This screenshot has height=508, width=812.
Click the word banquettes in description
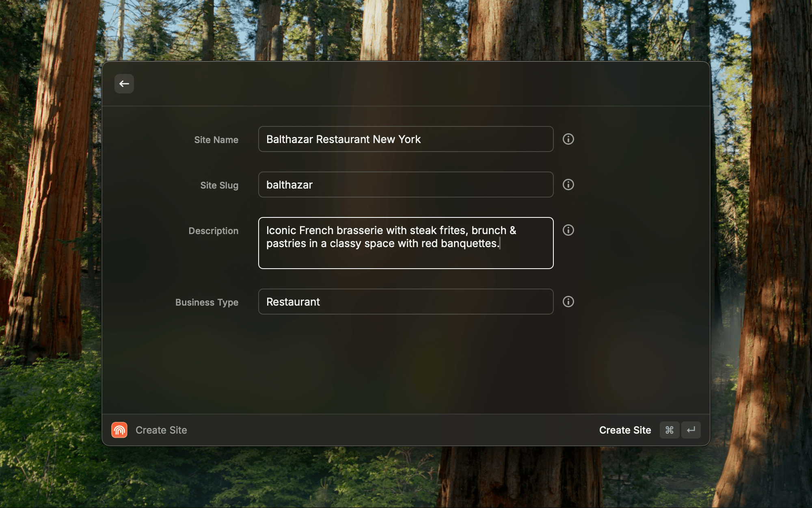tap(469, 243)
